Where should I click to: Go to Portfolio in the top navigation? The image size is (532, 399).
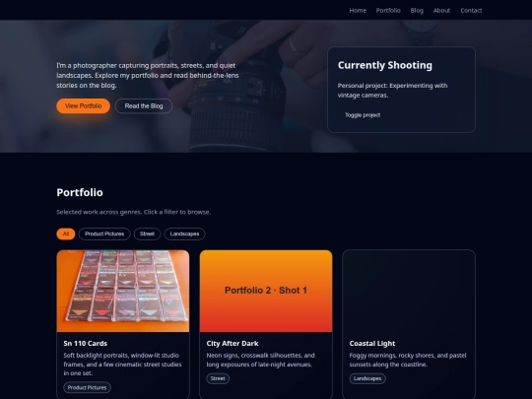click(x=388, y=11)
